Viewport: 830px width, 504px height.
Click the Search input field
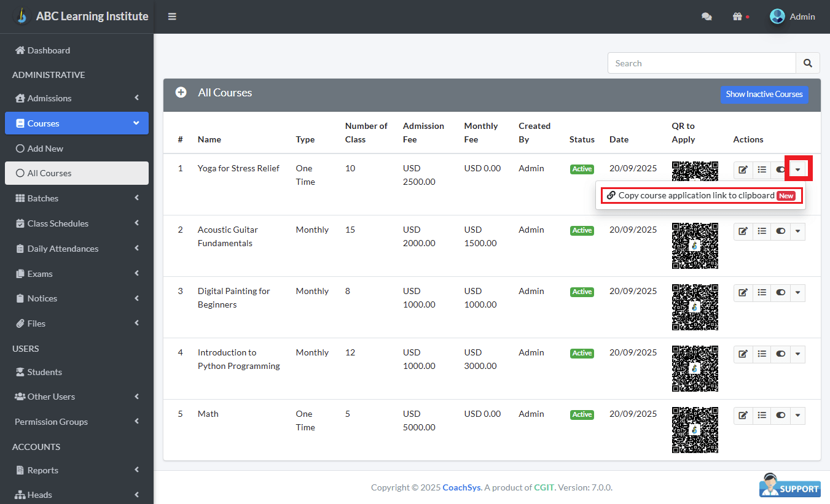pyautogui.click(x=702, y=63)
